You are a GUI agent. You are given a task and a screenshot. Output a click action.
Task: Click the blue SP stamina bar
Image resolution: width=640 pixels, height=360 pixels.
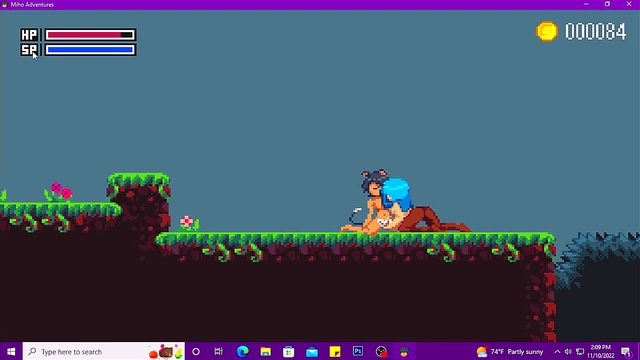click(90, 50)
